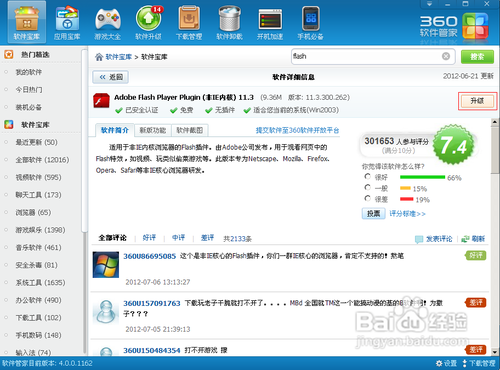Click the green 搜索 search button

click(x=477, y=57)
